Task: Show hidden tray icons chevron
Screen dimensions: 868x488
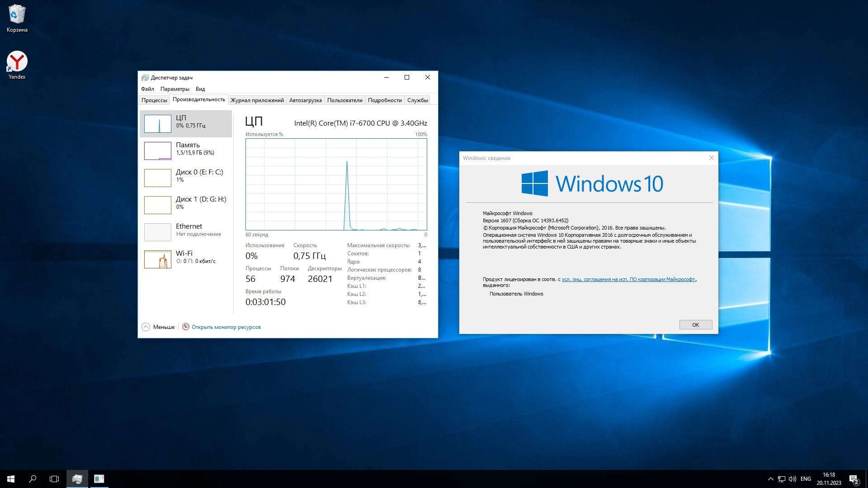Action: [x=770, y=479]
